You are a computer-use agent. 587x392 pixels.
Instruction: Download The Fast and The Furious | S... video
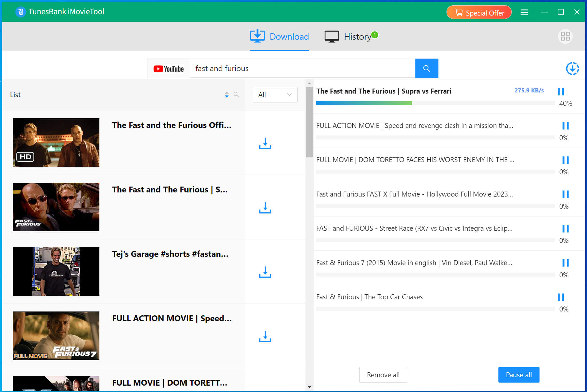click(x=265, y=208)
